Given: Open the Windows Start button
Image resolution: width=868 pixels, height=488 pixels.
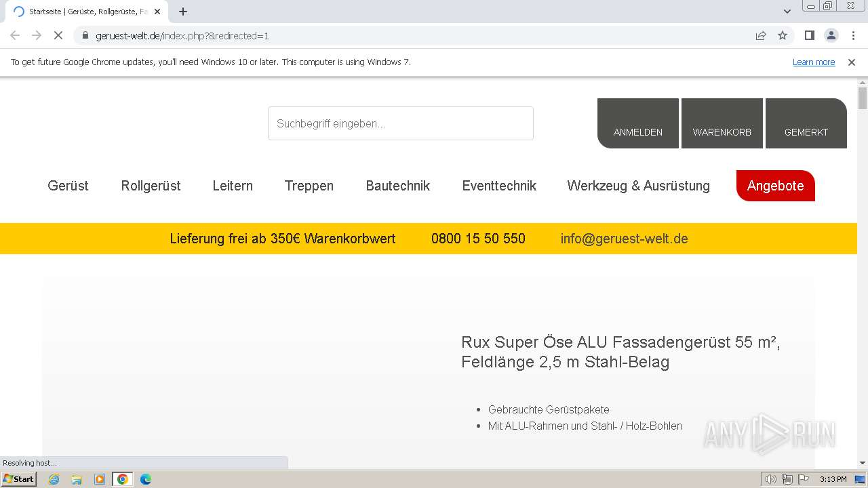Looking at the screenshot, I should (18, 479).
